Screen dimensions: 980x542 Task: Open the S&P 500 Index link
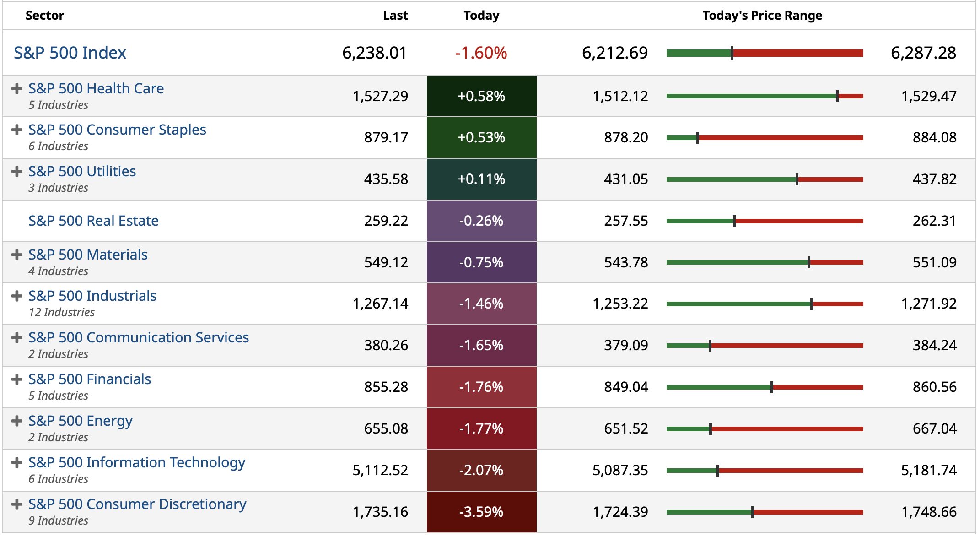pyautogui.click(x=70, y=53)
